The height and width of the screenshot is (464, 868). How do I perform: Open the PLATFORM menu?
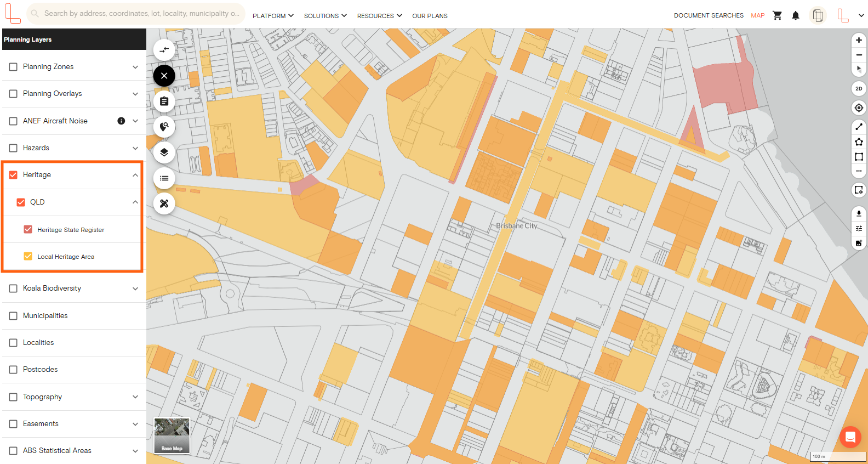(x=273, y=16)
